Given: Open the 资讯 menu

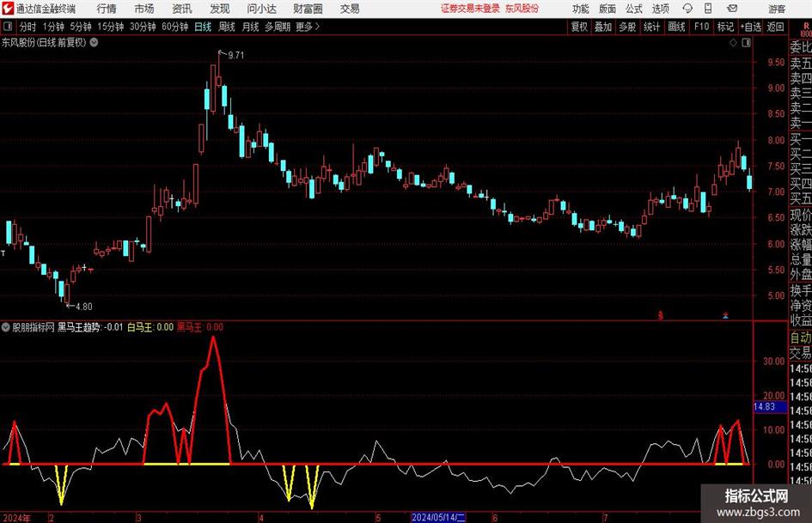Looking at the screenshot, I should tap(182, 9).
